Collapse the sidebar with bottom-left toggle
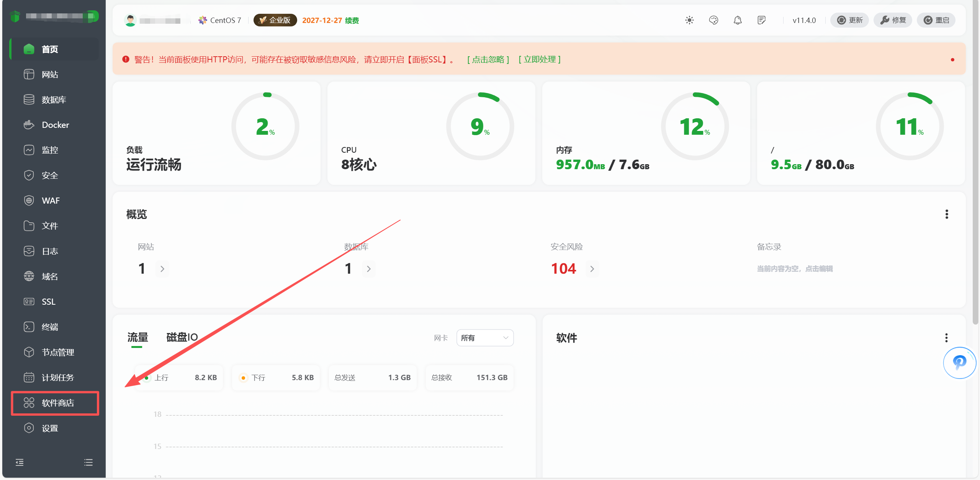Image resolution: width=980 pixels, height=480 pixels. tap(20, 462)
